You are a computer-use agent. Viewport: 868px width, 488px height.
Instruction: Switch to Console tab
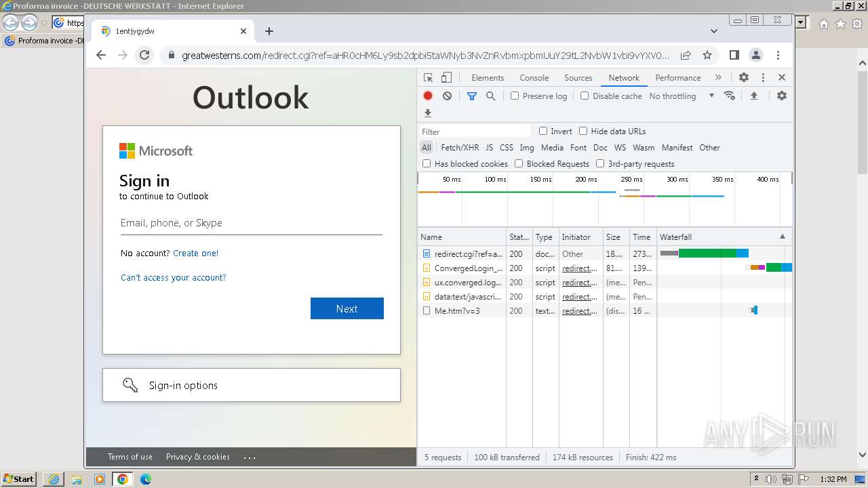coord(534,77)
